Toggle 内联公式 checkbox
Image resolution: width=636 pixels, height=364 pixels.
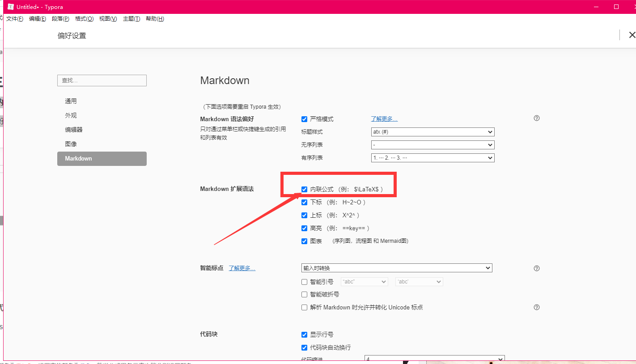[305, 189]
